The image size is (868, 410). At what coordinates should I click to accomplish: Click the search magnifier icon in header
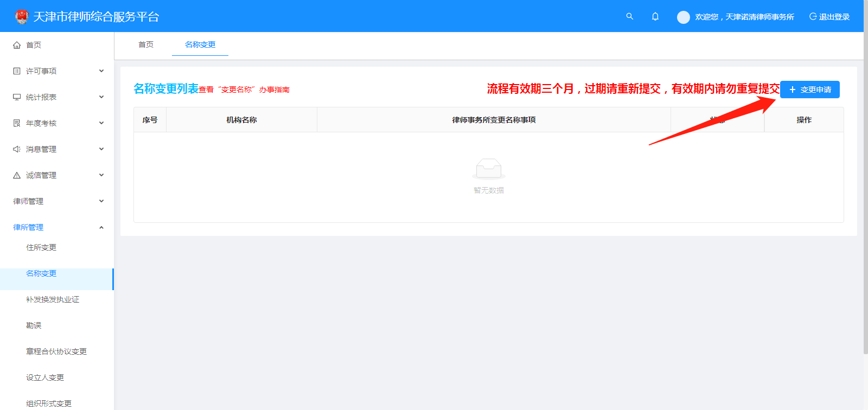coord(629,16)
